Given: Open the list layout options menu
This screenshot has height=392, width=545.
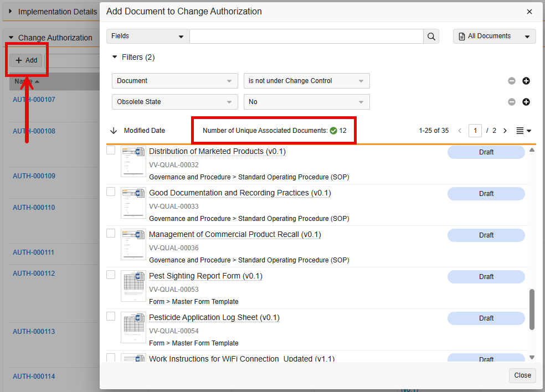Looking at the screenshot, I should [x=523, y=131].
